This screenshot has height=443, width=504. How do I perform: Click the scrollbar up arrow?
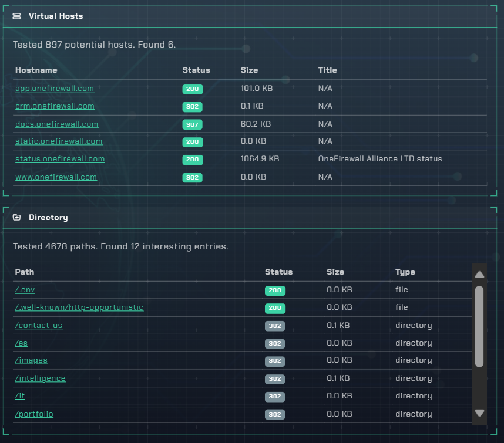pos(479,275)
